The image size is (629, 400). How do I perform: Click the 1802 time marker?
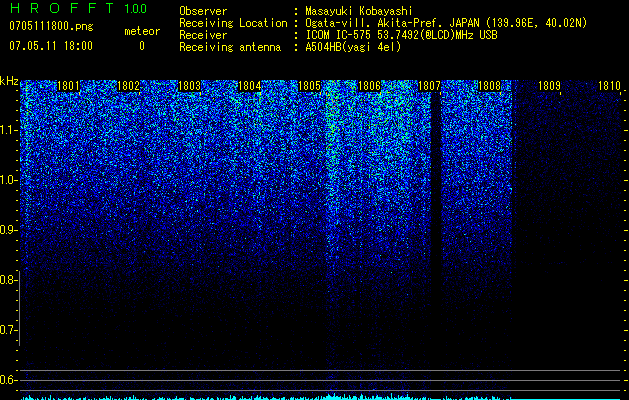128,86
